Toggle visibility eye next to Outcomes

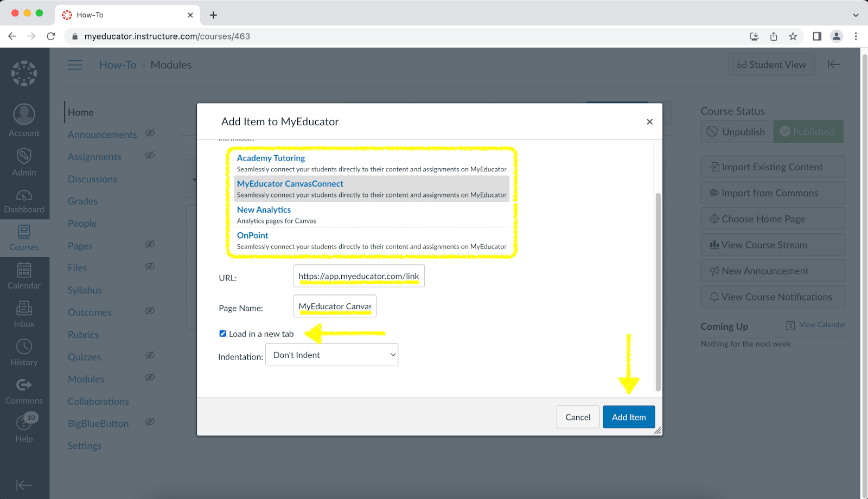tap(150, 311)
